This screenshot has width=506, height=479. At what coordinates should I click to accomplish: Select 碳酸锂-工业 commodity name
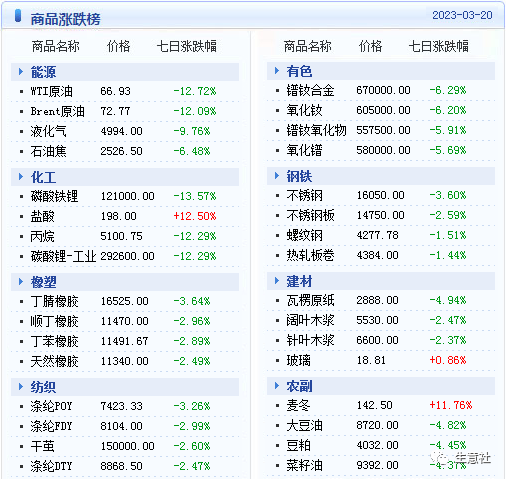click(x=63, y=256)
